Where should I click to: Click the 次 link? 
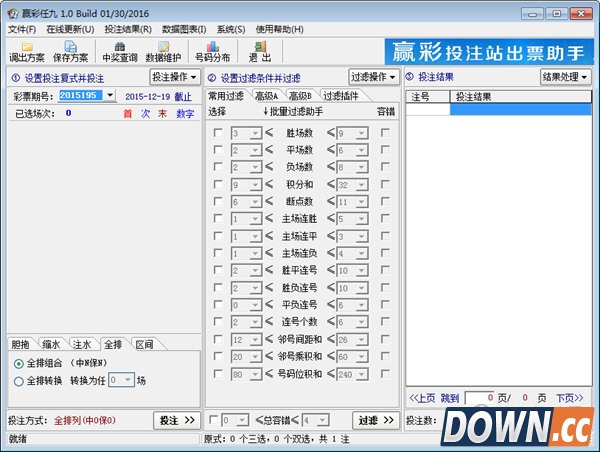(145, 114)
